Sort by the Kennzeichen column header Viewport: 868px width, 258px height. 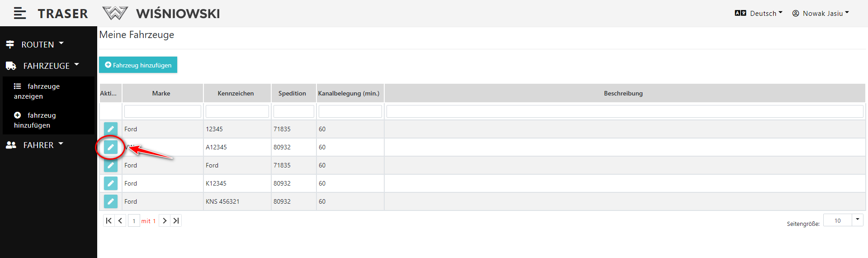click(x=236, y=93)
